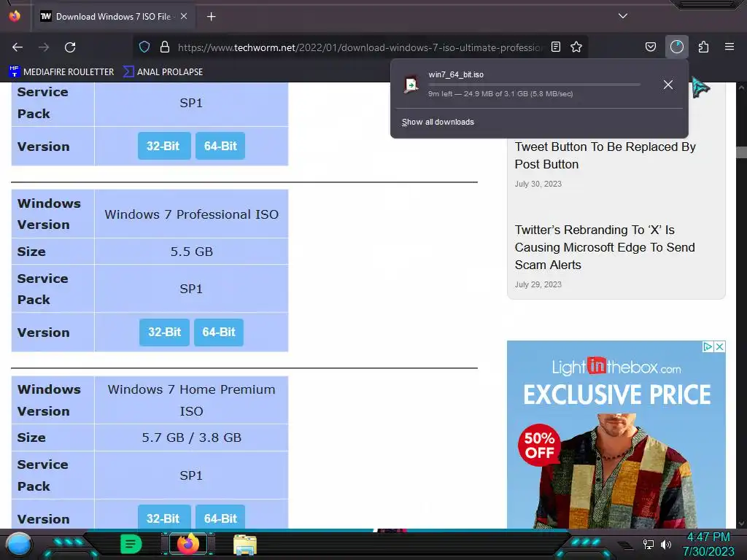Screen dimensions: 747x560
Task: Close the LightInTheBox ad with X icon
Action: click(720, 346)
